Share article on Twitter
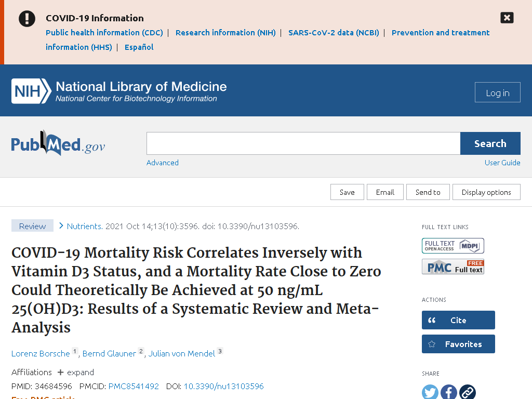 click(430, 392)
